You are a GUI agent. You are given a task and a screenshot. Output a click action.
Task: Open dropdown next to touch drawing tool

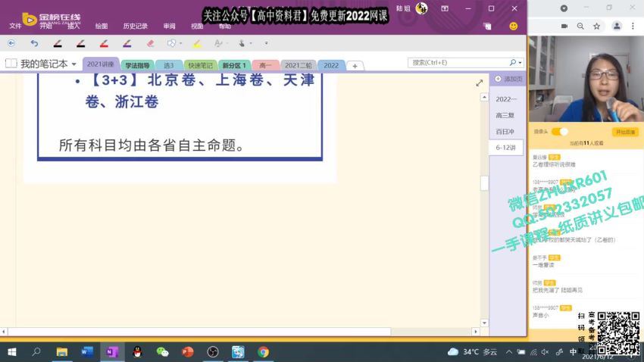251,43
